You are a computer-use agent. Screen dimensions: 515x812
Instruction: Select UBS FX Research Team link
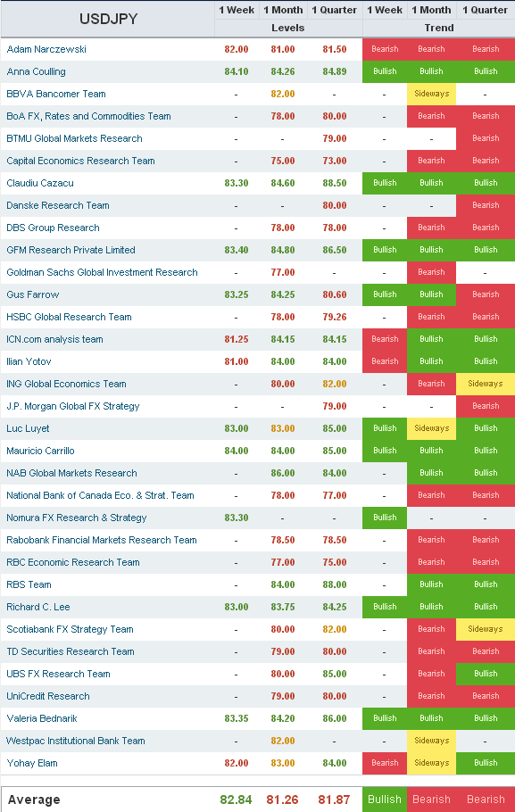tap(59, 673)
